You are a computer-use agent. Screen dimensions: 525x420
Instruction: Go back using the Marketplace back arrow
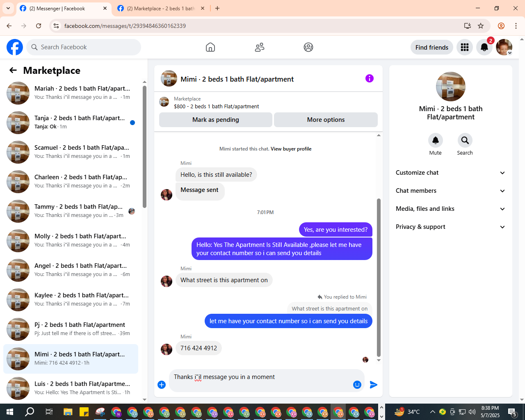pos(13,70)
